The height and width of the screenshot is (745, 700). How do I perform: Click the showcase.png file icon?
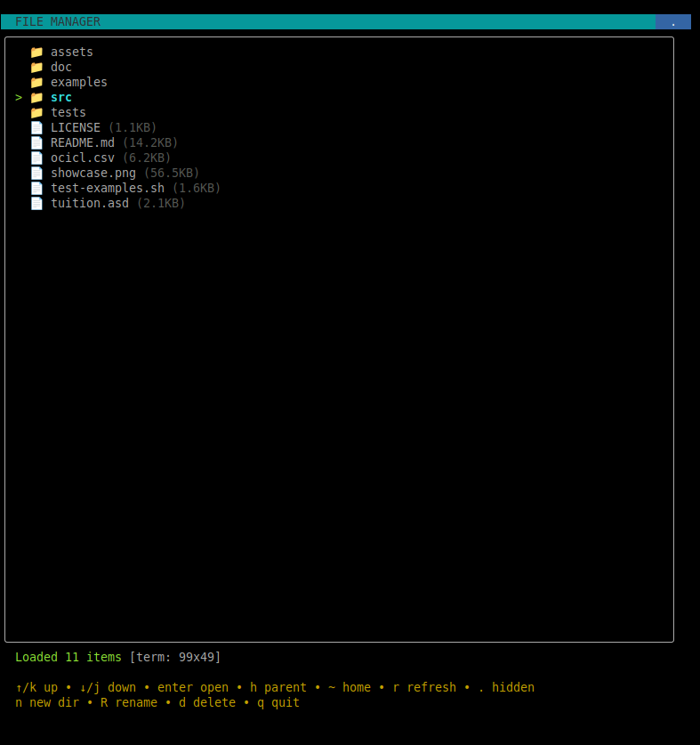(x=36, y=174)
